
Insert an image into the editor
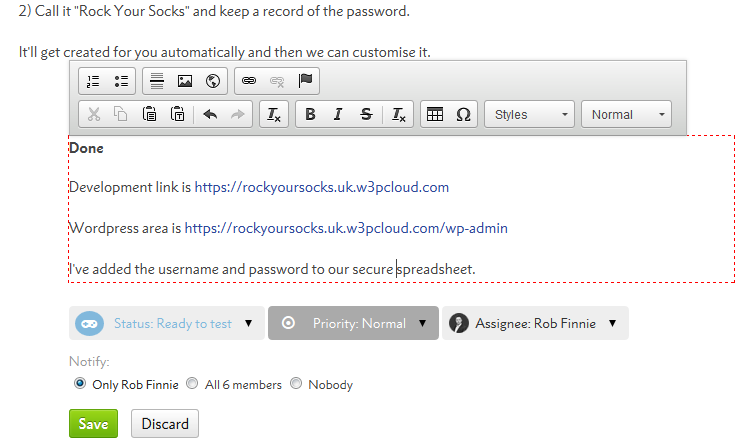(x=185, y=81)
